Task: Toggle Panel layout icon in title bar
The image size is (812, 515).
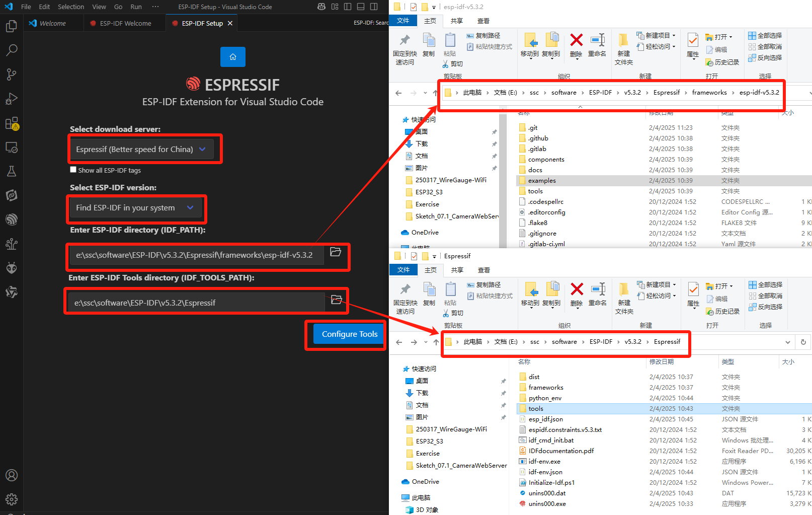Action: coord(361,7)
